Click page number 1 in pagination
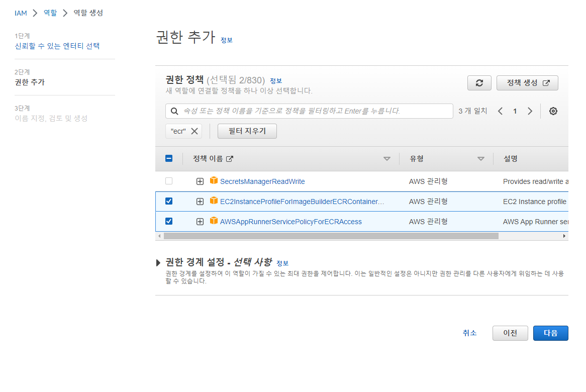586x392 pixels. (515, 111)
